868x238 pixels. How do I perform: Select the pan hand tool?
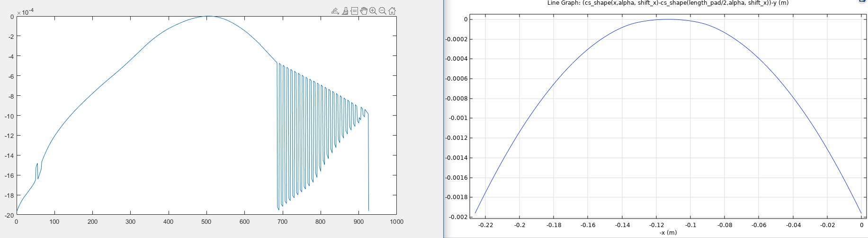click(x=364, y=11)
